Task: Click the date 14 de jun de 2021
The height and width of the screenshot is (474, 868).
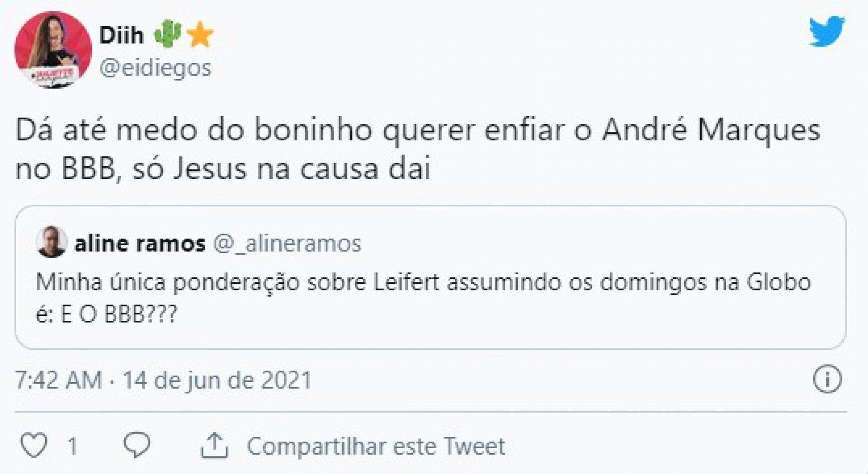Action: [x=217, y=380]
